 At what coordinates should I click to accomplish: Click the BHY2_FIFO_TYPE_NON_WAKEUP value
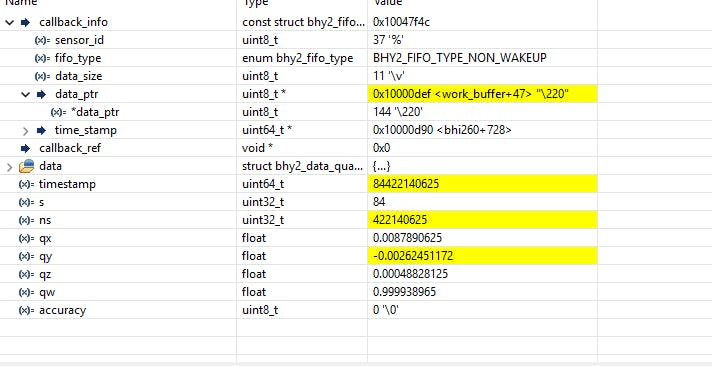pos(460,58)
